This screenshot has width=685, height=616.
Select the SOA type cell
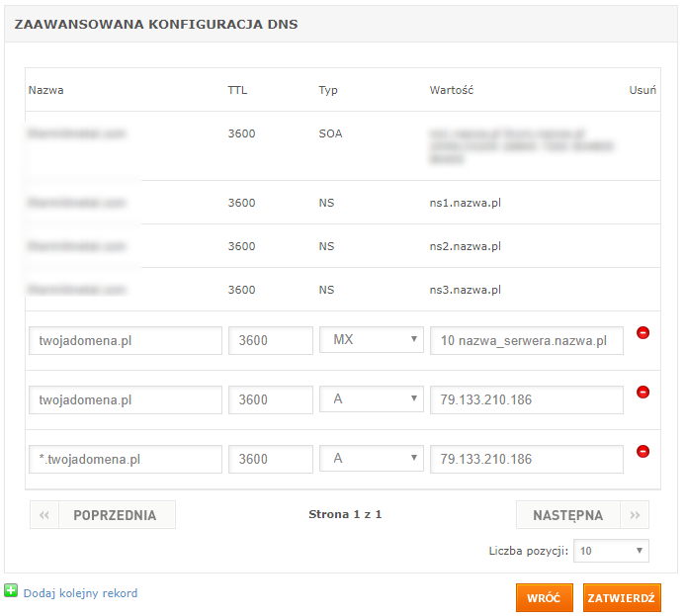(330, 133)
